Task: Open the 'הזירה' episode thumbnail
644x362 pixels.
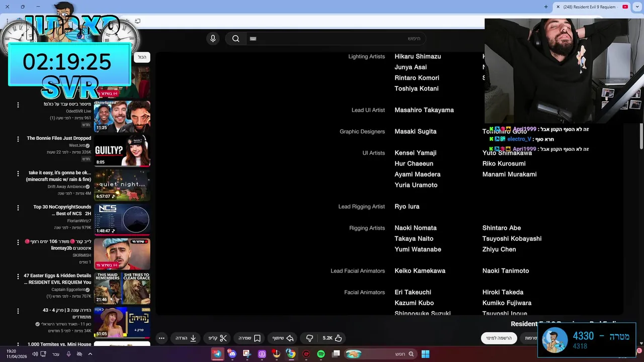Action: (122, 322)
